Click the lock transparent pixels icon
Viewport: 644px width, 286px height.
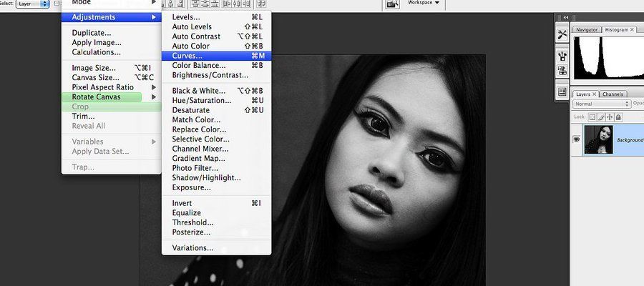tap(591, 117)
